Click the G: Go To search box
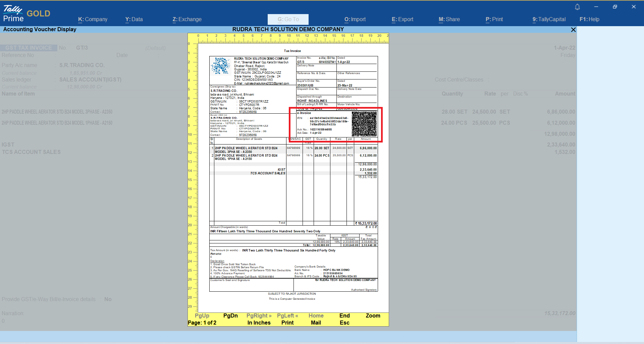The width and height of the screenshot is (644, 344). (288, 19)
